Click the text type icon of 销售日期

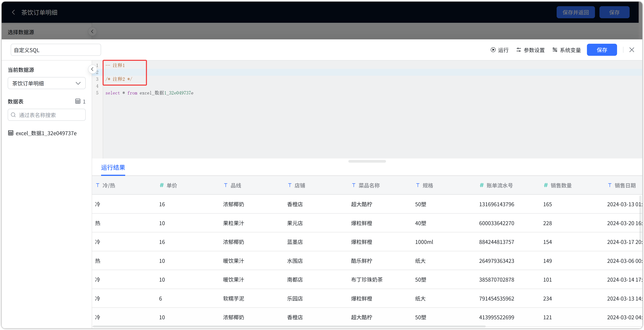pos(610,185)
